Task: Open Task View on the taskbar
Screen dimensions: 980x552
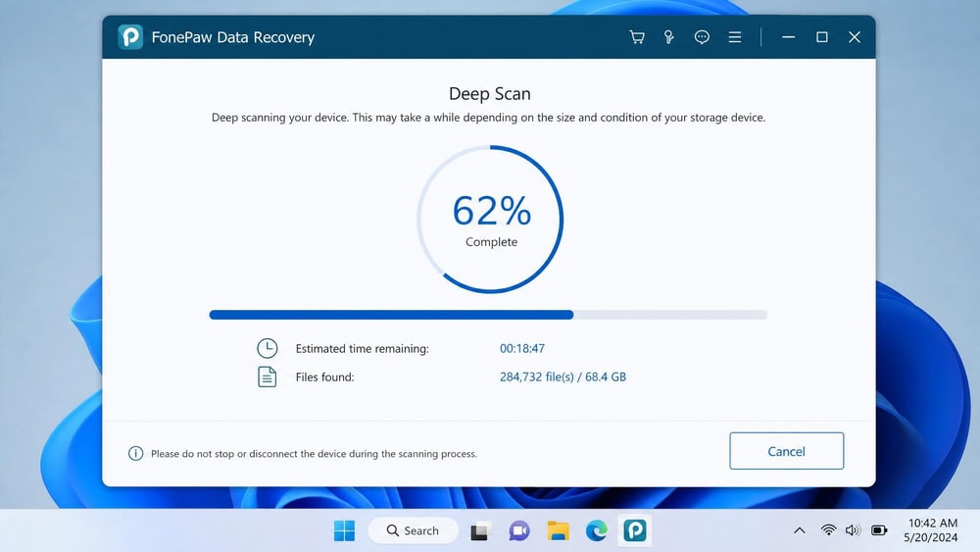Action: pyautogui.click(x=479, y=530)
